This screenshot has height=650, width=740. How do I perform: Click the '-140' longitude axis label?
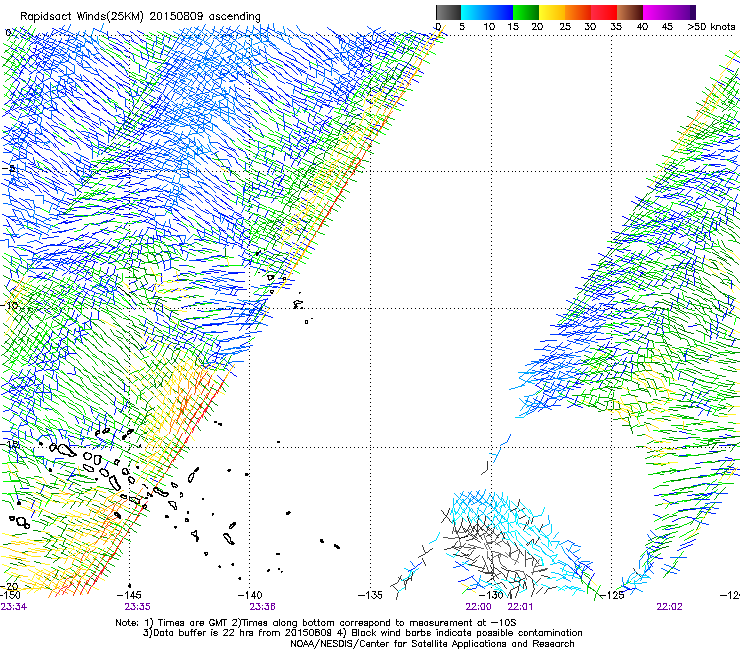point(250,595)
